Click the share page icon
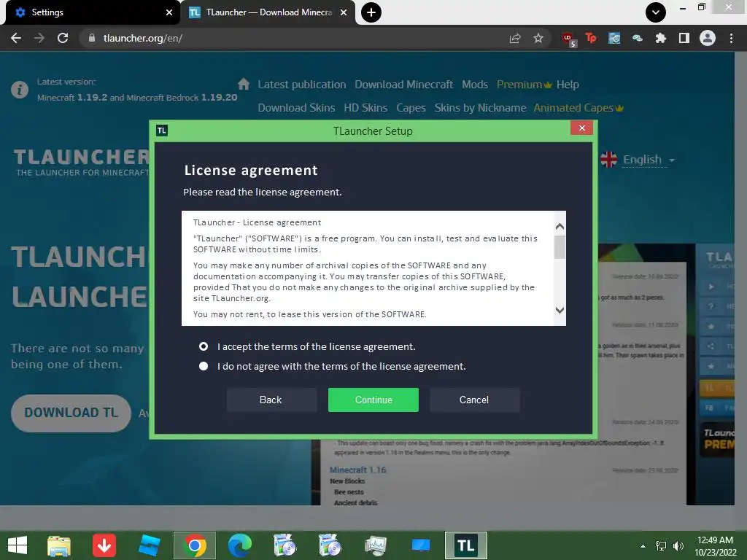 [x=514, y=38]
